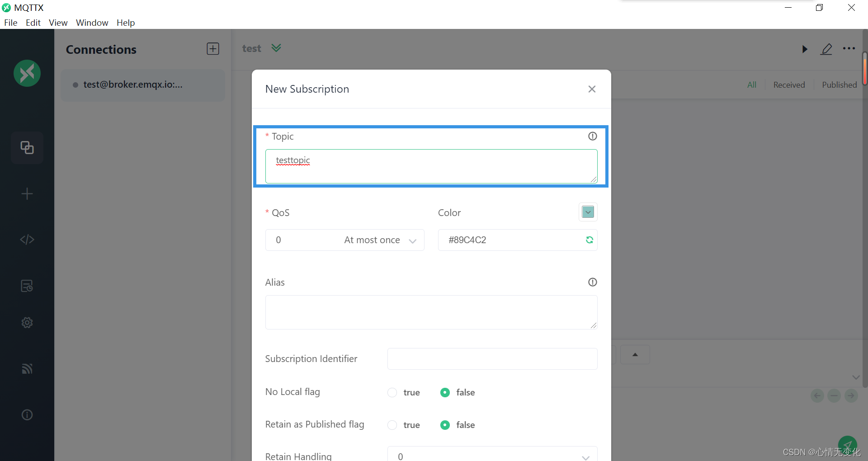Click the Subscription Identifier input field
Screen dimensions: 868x461
tap(492, 359)
